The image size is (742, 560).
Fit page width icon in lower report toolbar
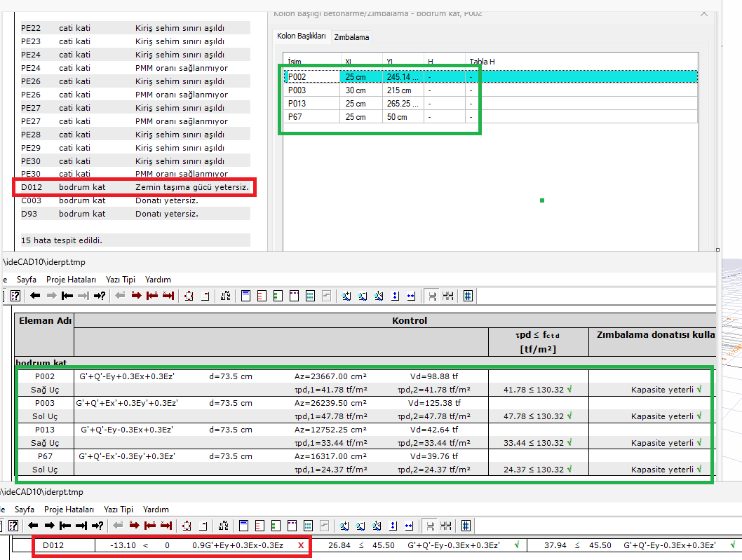point(409,526)
